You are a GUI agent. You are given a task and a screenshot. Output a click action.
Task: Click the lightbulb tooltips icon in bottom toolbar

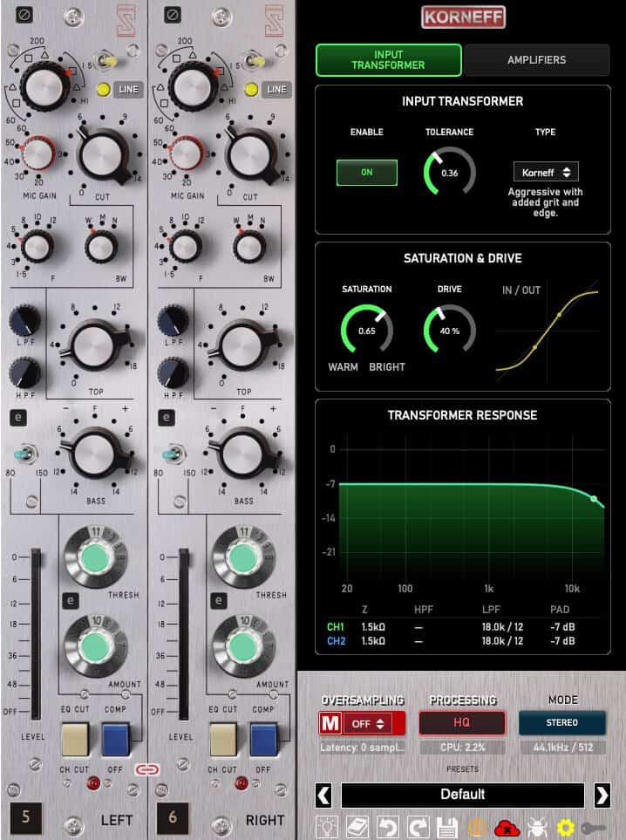[327, 828]
